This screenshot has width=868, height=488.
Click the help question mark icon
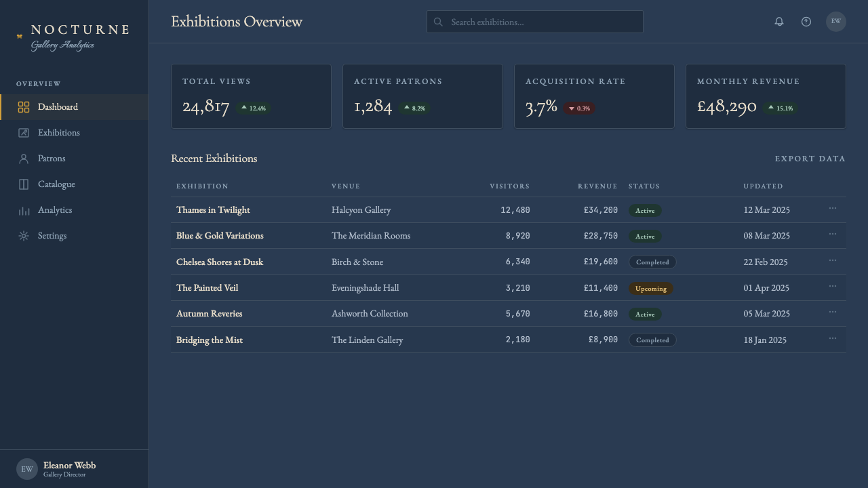tap(806, 22)
